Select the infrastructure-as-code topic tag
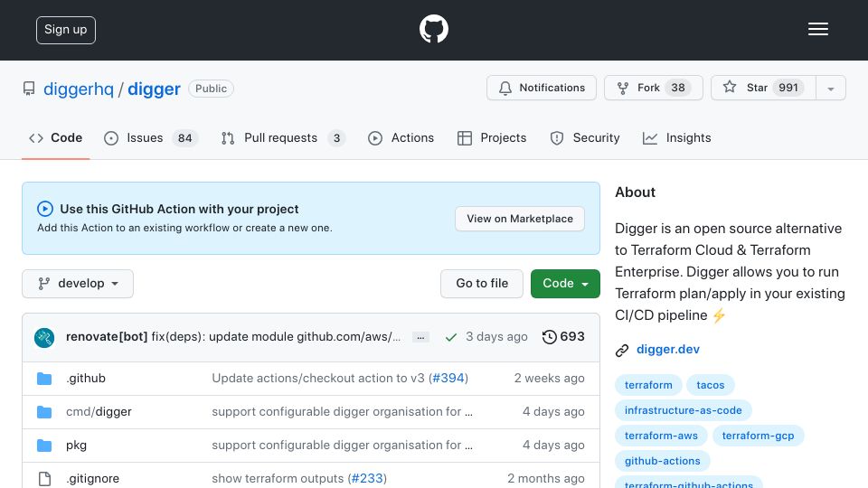The image size is (868, 488). click(684, 410)
